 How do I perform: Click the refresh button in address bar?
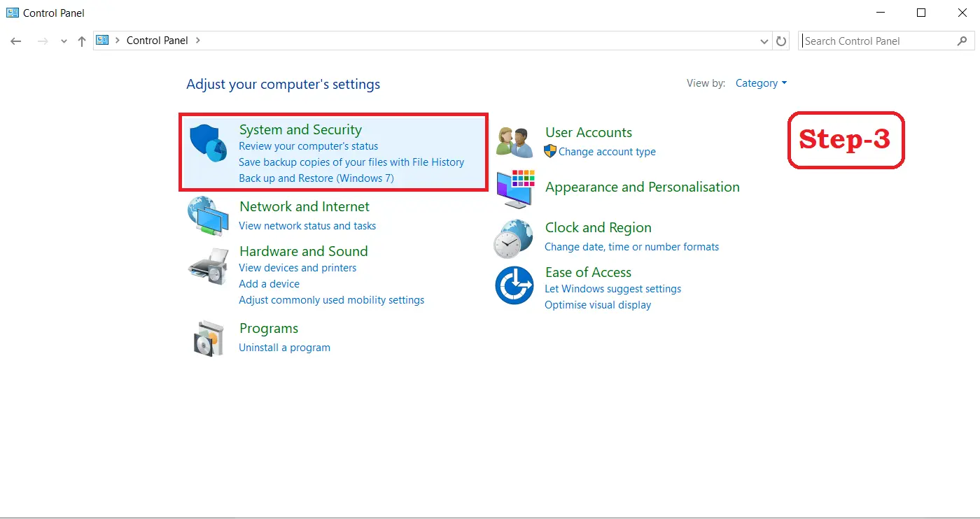(782, 41)
